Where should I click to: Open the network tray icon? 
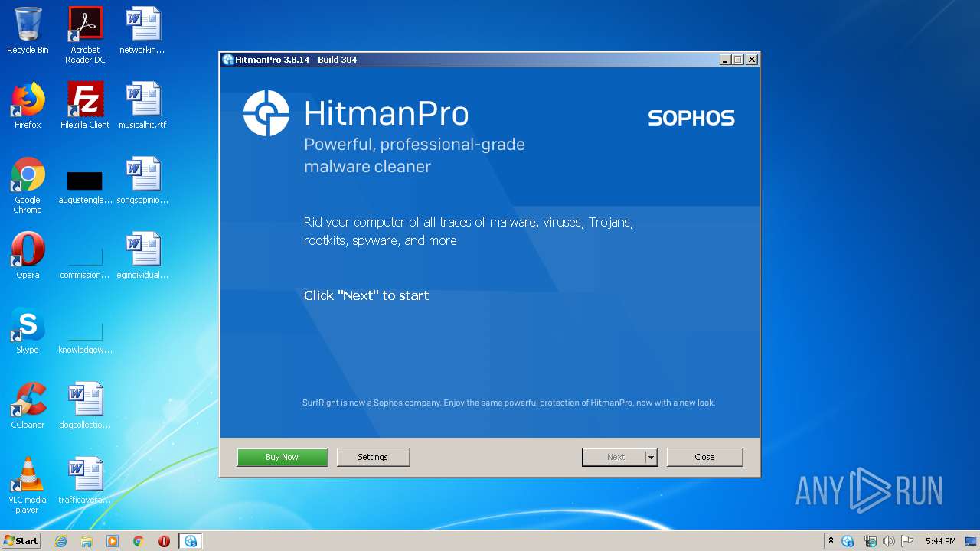coord(870,541)
